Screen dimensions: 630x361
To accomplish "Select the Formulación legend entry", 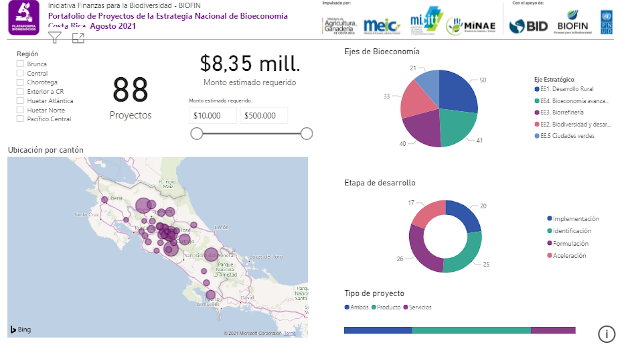I will (x=568, y=243).
